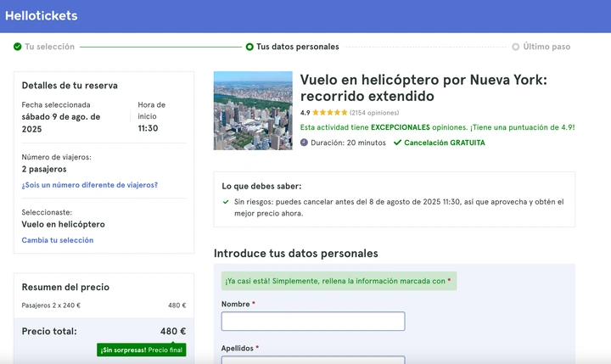Screen dimensions: 611x364
Task: Click the ¡Sin sorpresas! Precio final badge
Action: tap(141, 350)
